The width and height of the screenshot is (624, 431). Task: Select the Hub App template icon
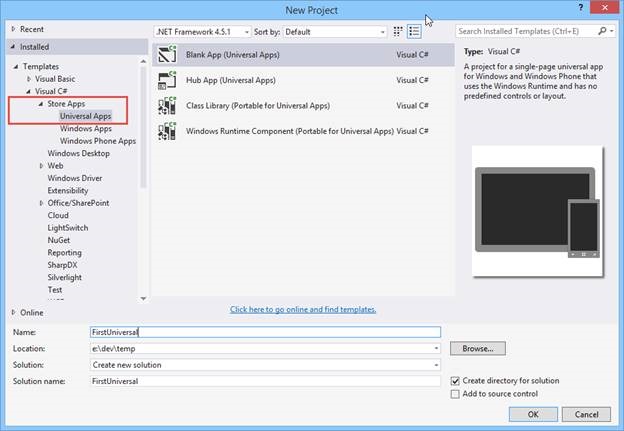(167, 80)
